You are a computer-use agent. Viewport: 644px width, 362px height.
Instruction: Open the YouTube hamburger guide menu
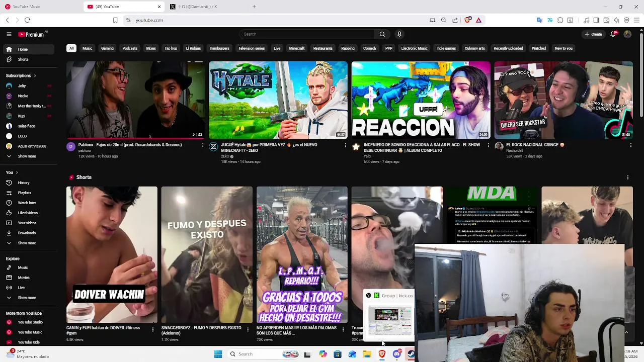(9, 34)
